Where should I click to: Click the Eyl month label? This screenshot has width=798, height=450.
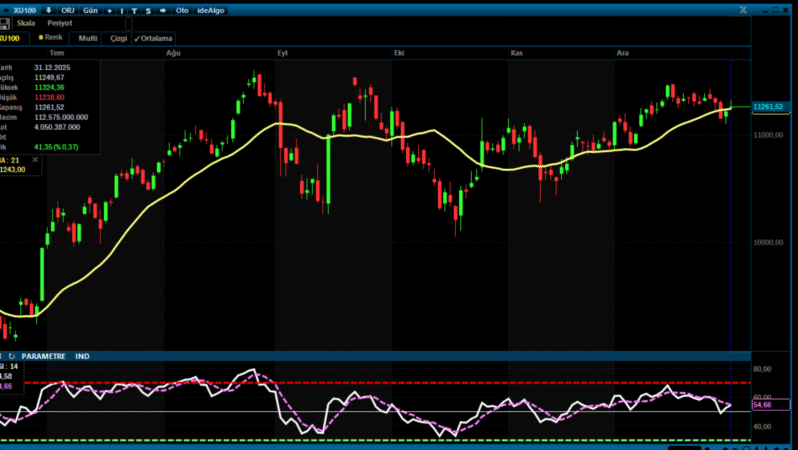coord(282,53)
